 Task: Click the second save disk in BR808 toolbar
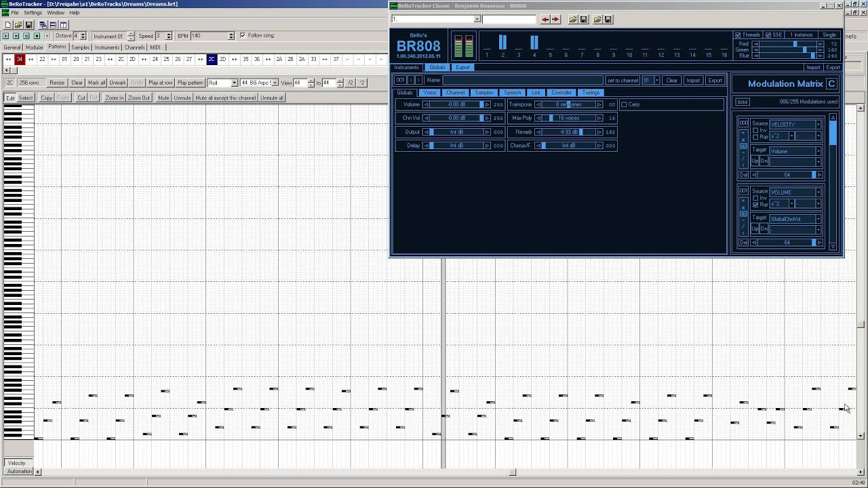tap(608, 20)
